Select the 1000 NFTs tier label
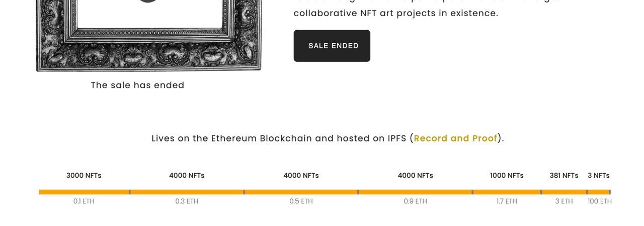Viewport: 644px width, 226px height. point(507,176)
